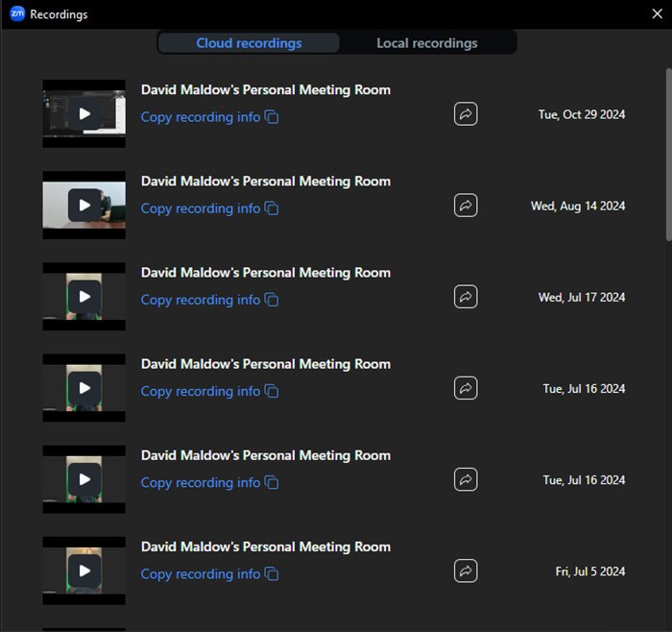Close the Recordings window
Viewport: 672px width, 632px height.
point(657,14)
